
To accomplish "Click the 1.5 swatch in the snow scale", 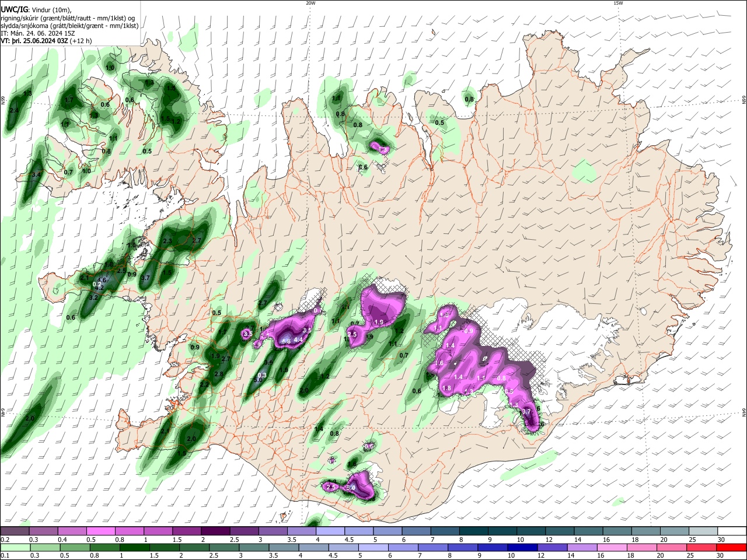I will pos(187,531).
